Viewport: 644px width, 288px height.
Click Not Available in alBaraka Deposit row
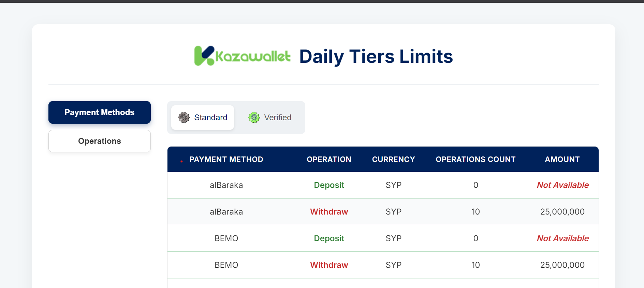563,185
